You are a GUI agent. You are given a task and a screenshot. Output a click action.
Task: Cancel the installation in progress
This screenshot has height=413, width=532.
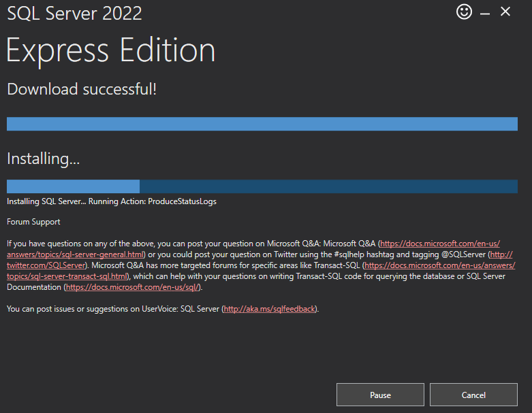tap(473, 395)
